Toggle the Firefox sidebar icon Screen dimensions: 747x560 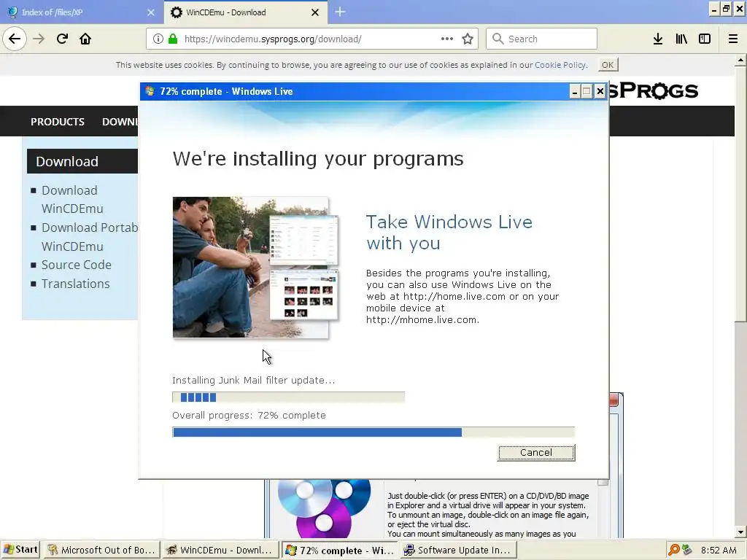click(705, 39)
